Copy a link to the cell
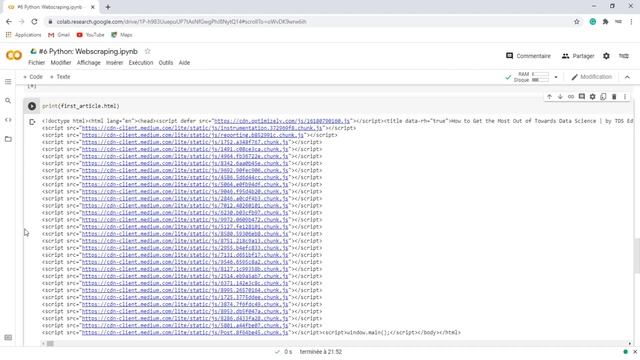640x360 pixels. (x=571, y=97)
